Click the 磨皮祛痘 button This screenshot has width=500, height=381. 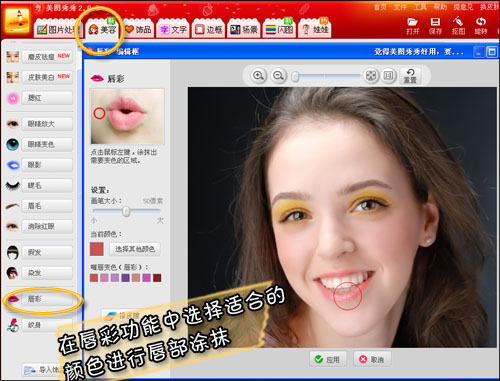[47, 57]
